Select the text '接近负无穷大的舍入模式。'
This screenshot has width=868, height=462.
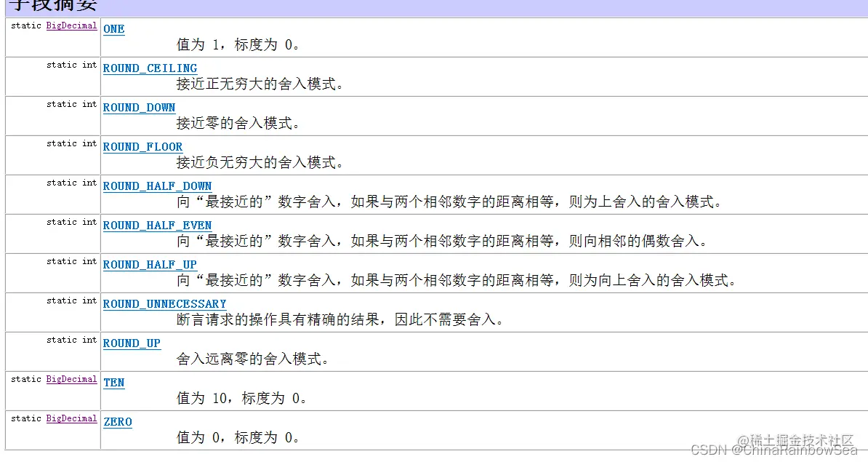coord(260,163)
